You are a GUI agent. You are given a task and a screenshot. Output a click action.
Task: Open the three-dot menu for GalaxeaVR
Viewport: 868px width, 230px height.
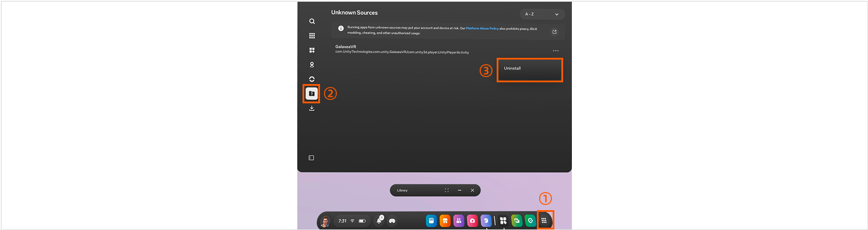tap(556, 51)
